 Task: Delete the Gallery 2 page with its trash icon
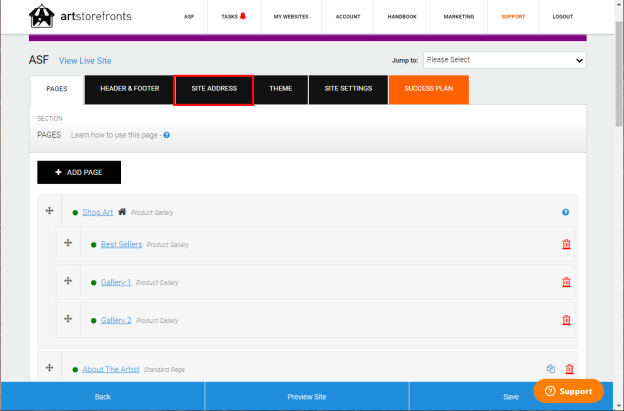[566, 320]
